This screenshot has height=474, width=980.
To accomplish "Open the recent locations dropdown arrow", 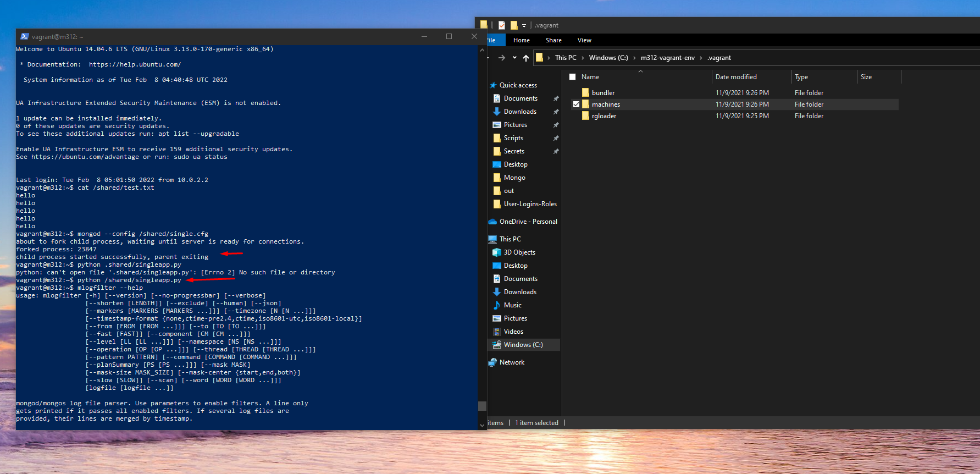I will tap(514, 58).
